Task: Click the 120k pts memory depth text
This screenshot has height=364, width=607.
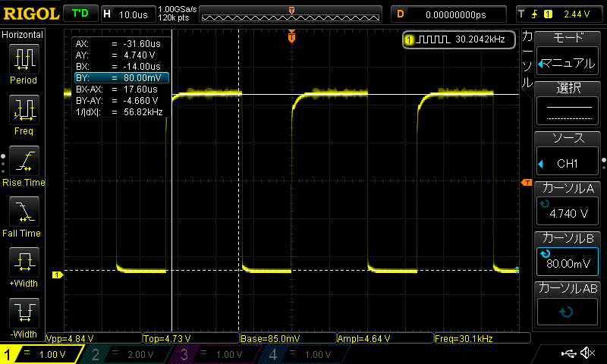Action: 174,17
